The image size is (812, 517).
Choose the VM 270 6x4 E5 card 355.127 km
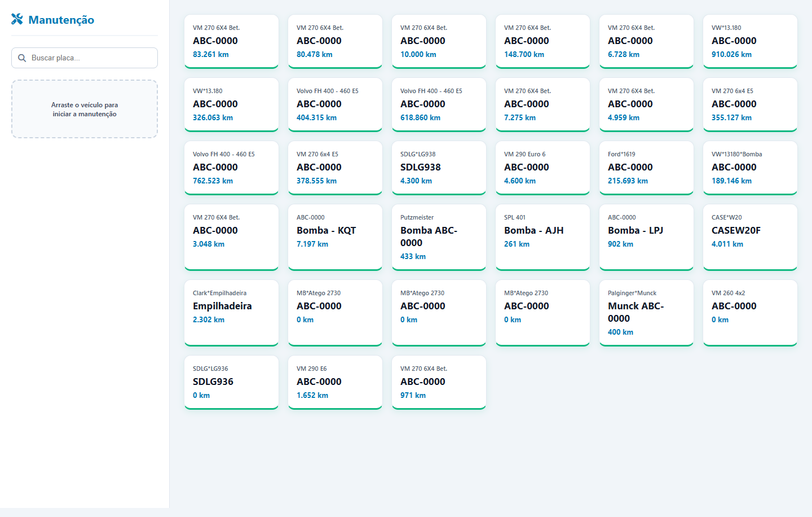pos(750,105)
